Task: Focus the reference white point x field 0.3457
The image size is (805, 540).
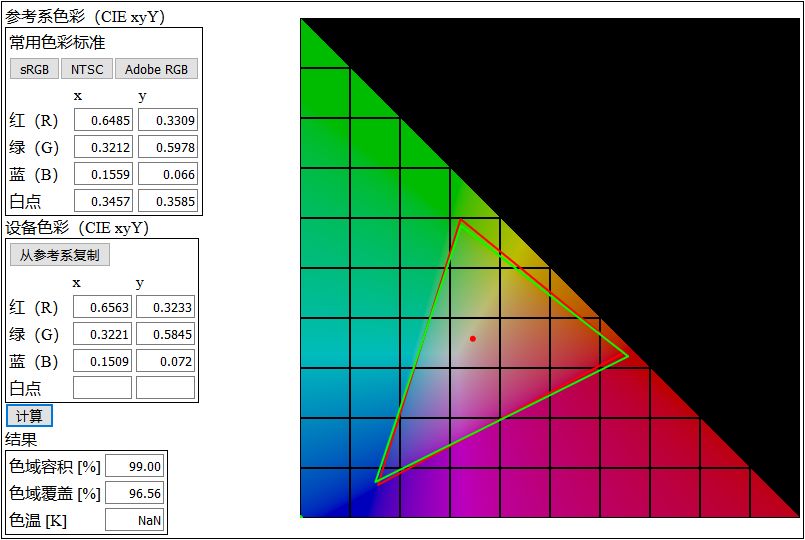Action: [103, 201]
